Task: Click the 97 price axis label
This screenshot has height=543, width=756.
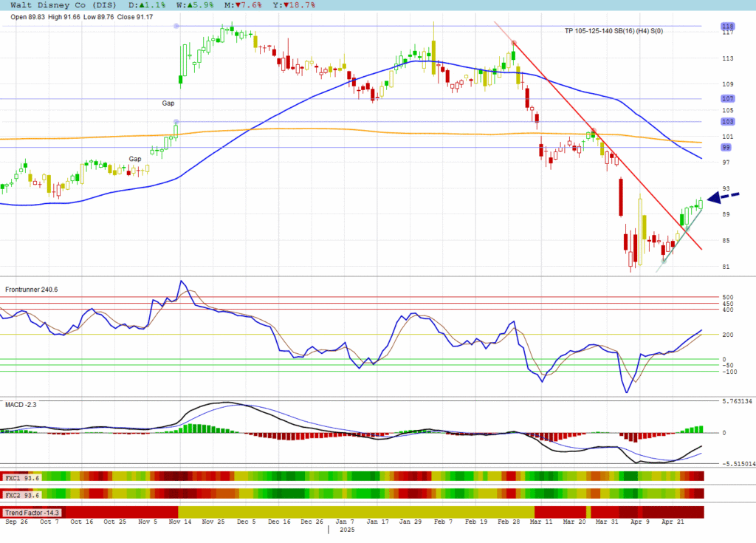Action: pos(726,163)
